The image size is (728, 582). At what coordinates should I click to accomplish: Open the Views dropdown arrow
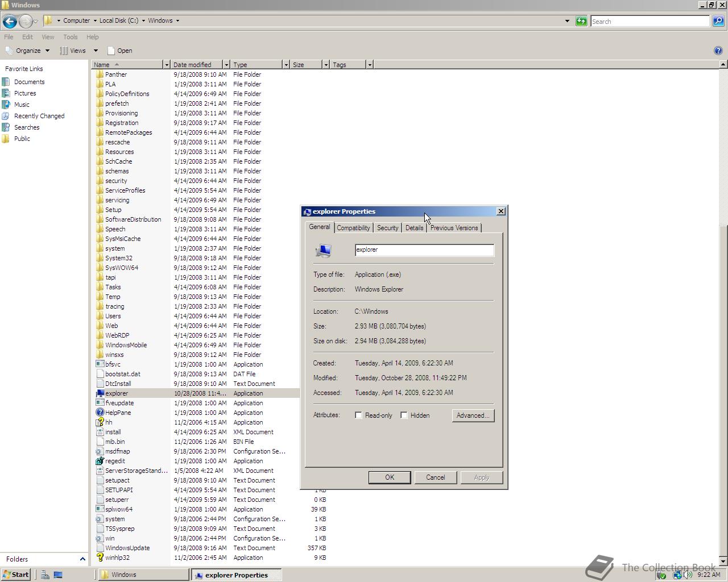point(96,51)
